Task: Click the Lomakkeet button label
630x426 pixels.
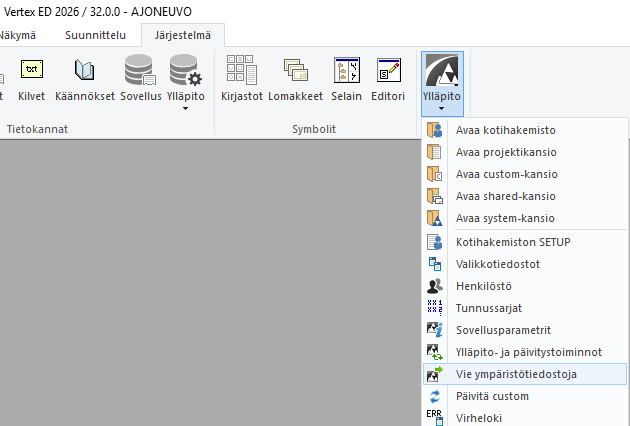Action: tap(296, 96)
